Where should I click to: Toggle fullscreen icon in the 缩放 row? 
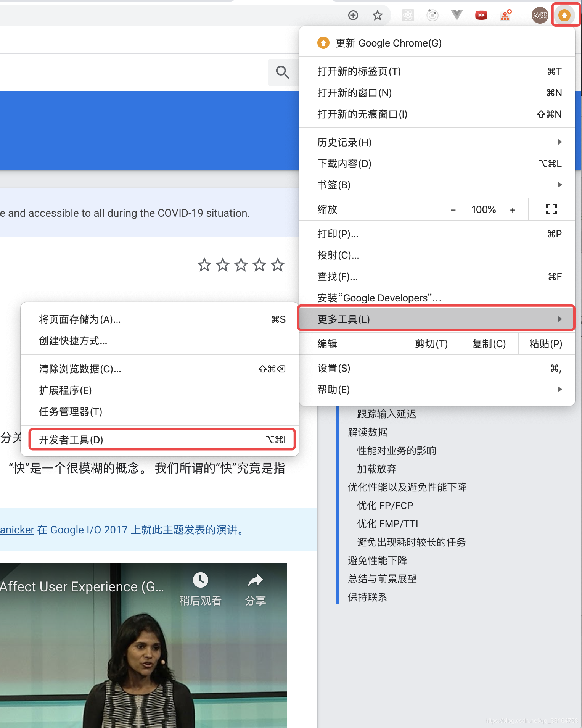[551, 209]
